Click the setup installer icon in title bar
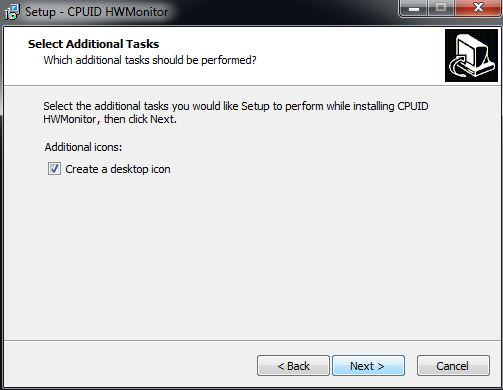The width and height of the screenshot is (503, 390). (x=12, y=12)
